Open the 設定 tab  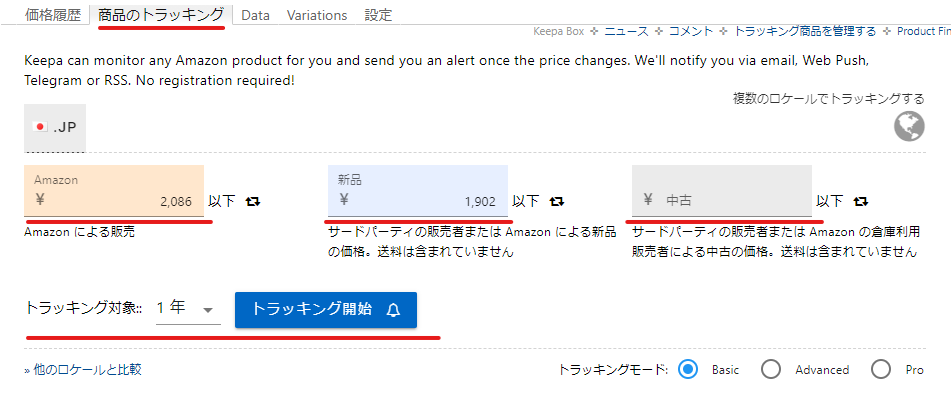[378, 15]
